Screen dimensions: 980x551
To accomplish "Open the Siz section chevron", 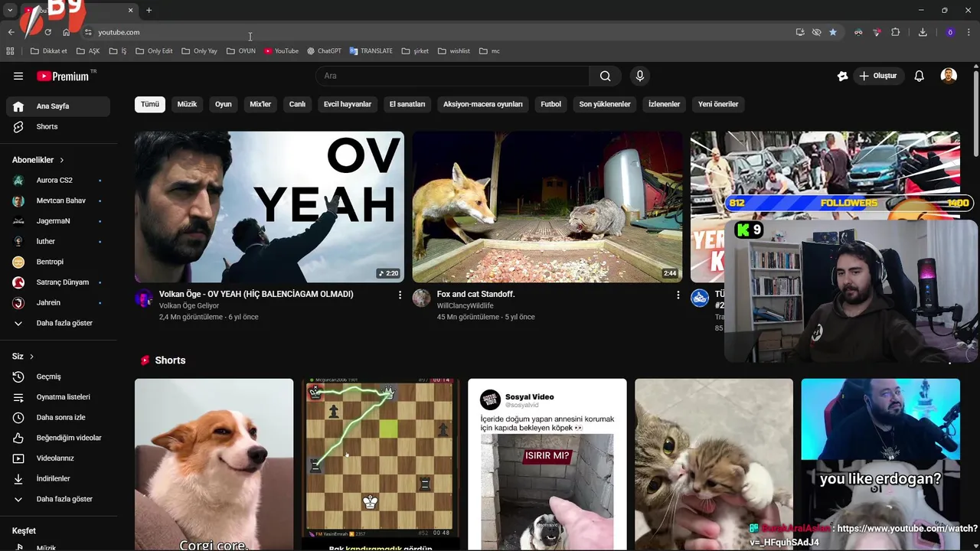I will [31, 357].
